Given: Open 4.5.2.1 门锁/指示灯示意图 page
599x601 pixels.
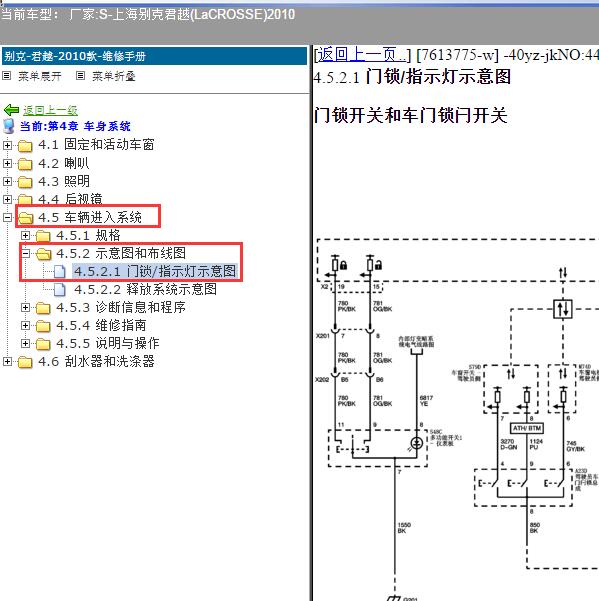Looking at the screenshot, I should (155, 271).
